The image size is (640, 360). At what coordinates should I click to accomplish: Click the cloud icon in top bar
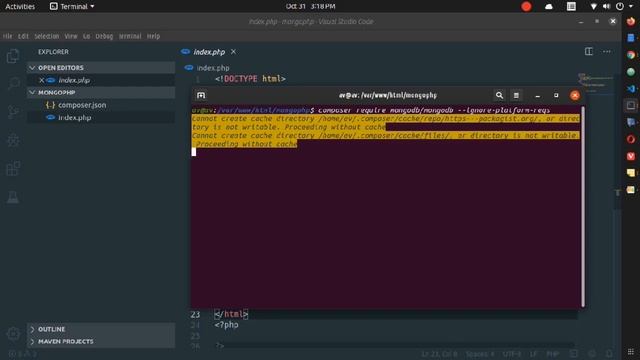coord(549,6)
